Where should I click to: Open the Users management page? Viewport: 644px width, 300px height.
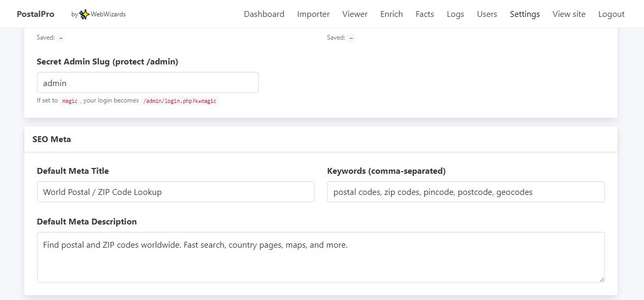(487, 14)
